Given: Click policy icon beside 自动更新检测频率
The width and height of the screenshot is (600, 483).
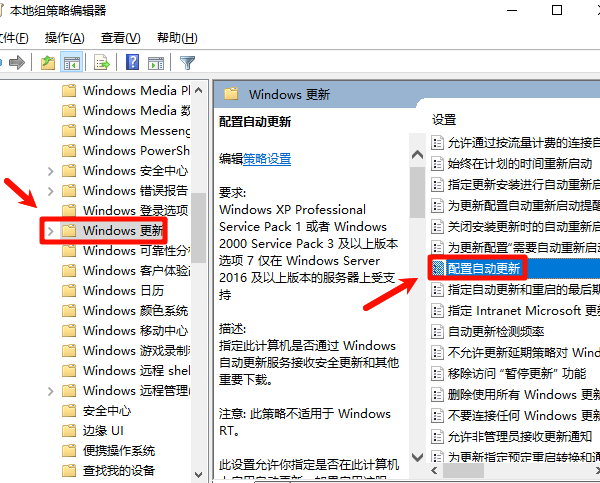Looking at the screenshot, I should coord(437,331).
